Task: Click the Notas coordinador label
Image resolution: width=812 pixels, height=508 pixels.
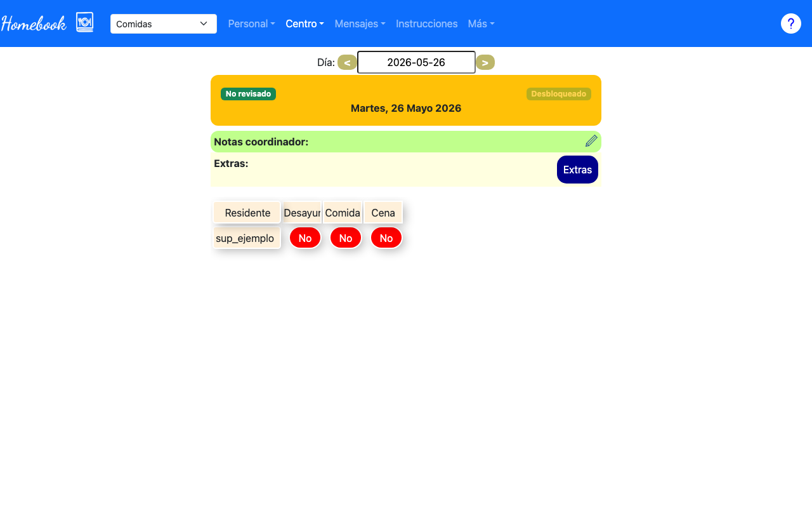Action: [261, 142]
